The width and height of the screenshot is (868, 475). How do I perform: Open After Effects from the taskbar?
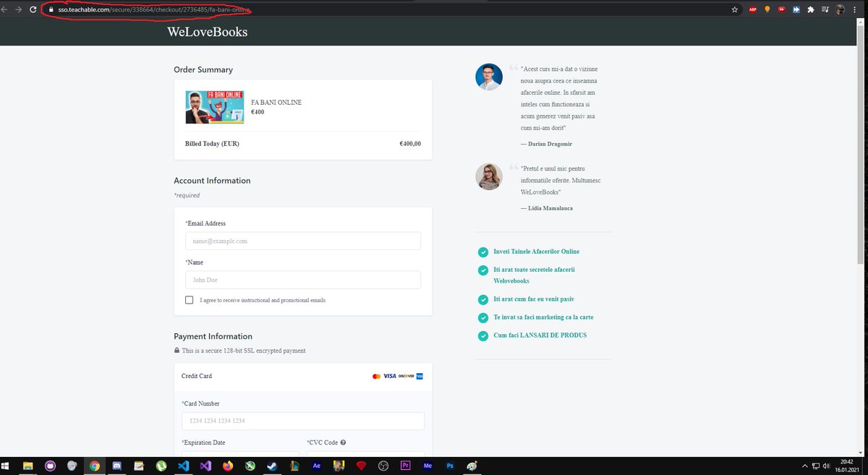(316, 466)
